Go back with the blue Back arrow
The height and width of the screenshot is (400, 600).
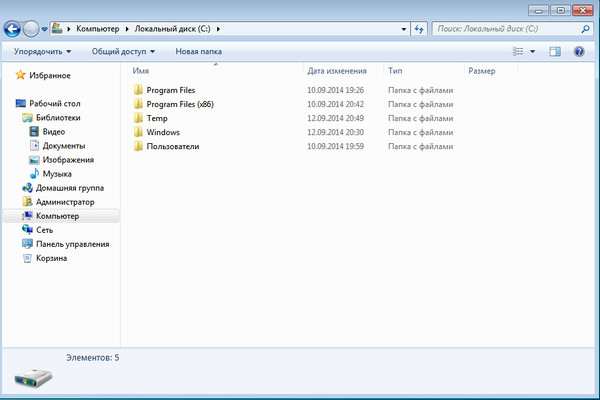coord(12,29)
